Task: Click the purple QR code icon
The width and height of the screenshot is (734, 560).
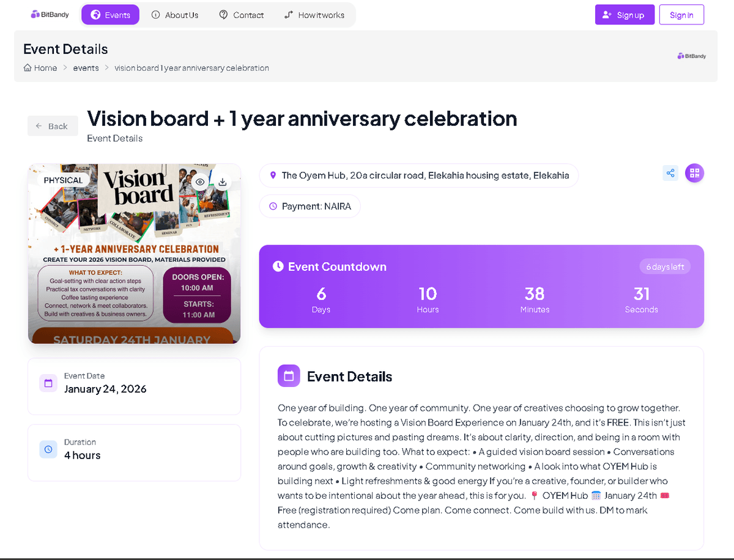Action: [x=694, y=173]
